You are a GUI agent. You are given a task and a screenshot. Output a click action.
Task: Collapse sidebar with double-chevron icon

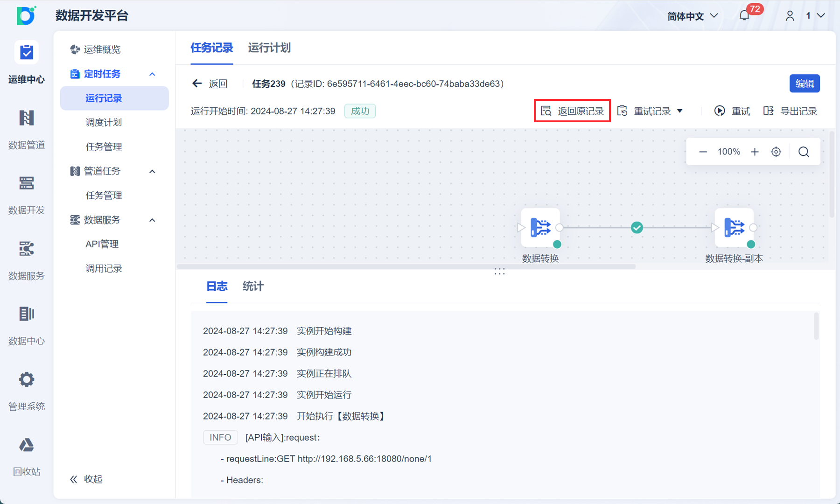[x=74, y=479]
